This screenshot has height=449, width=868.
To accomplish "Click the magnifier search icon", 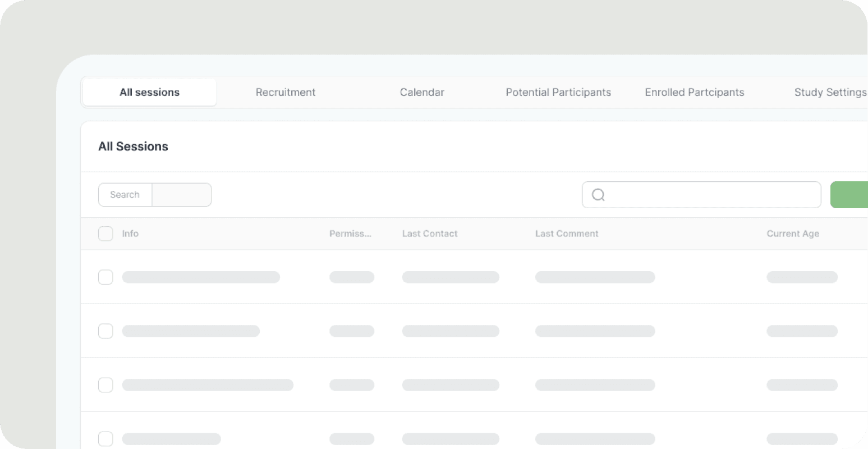I will pyautogui.click(x=599, y=195).
